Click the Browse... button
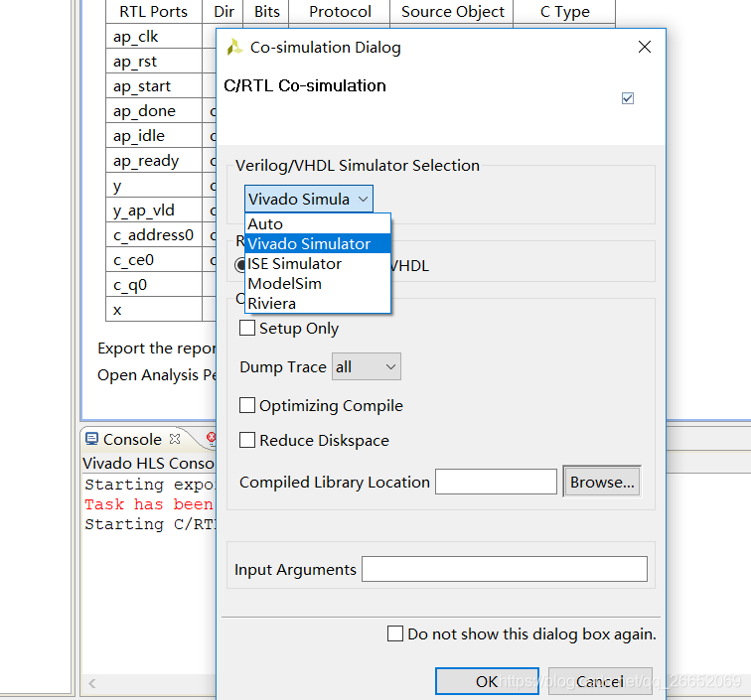Screen dimensions: 751x700 602,482
